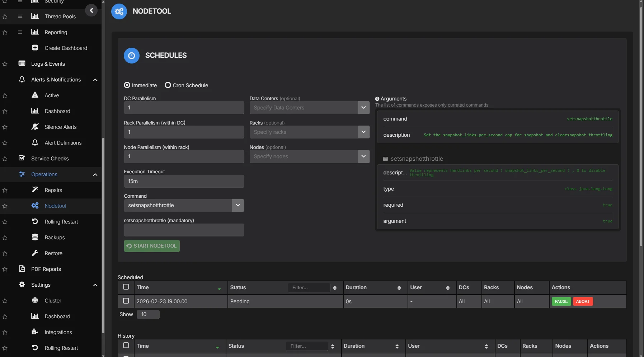Viewport: 644px width, 357px height.
Task: Open Backups via its stacked-disks icon
Action: (35, 237)
